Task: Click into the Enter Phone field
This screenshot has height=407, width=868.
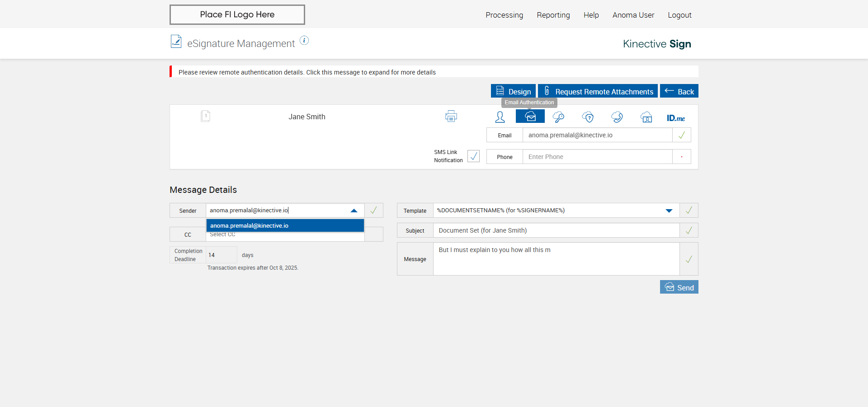Action: (597, 157)
